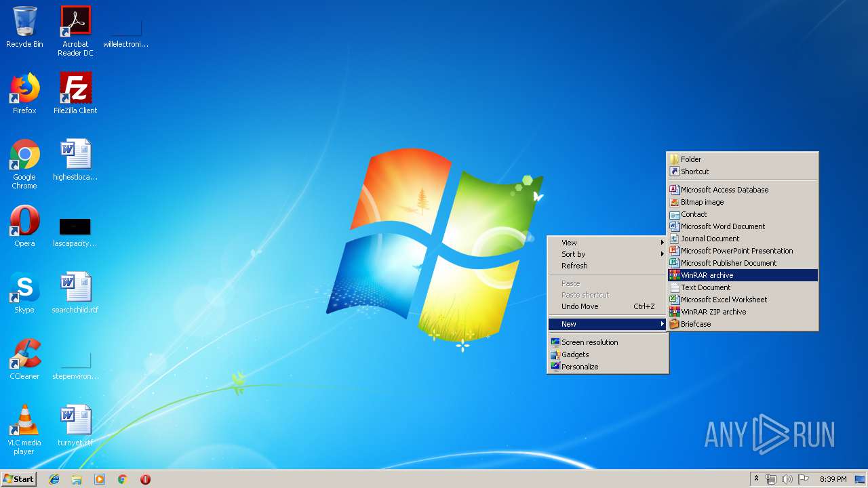Click network tray icon
Screen dimensions: 868x488
tap(771, 479)
